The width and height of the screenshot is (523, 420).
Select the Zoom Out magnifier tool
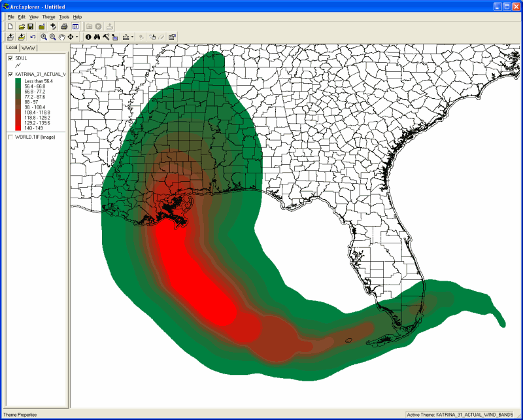[52, 37]
